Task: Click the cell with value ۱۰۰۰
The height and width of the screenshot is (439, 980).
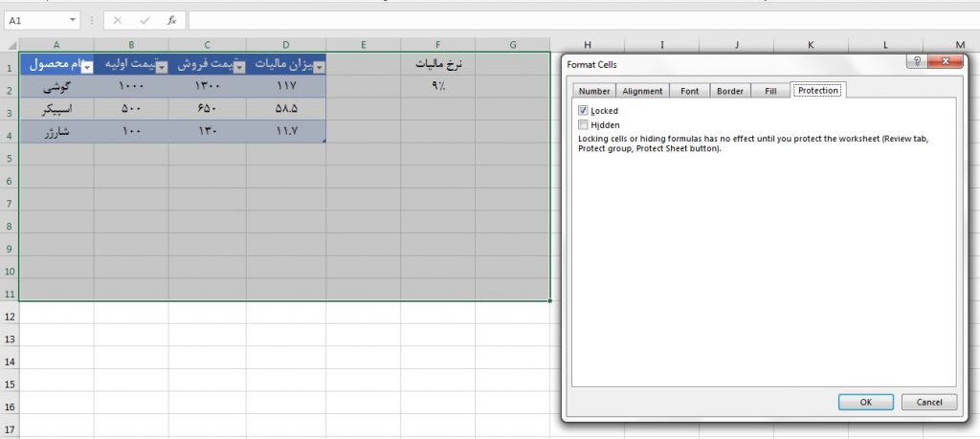Action: tap(131, 87)
